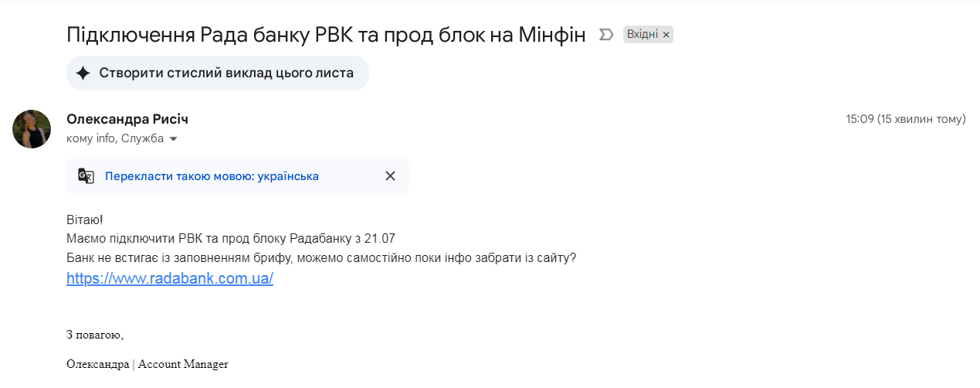The width and height of the screenshot is (980, 388).
Task: Click the Google Translate icon
Action: click(86, 176)
